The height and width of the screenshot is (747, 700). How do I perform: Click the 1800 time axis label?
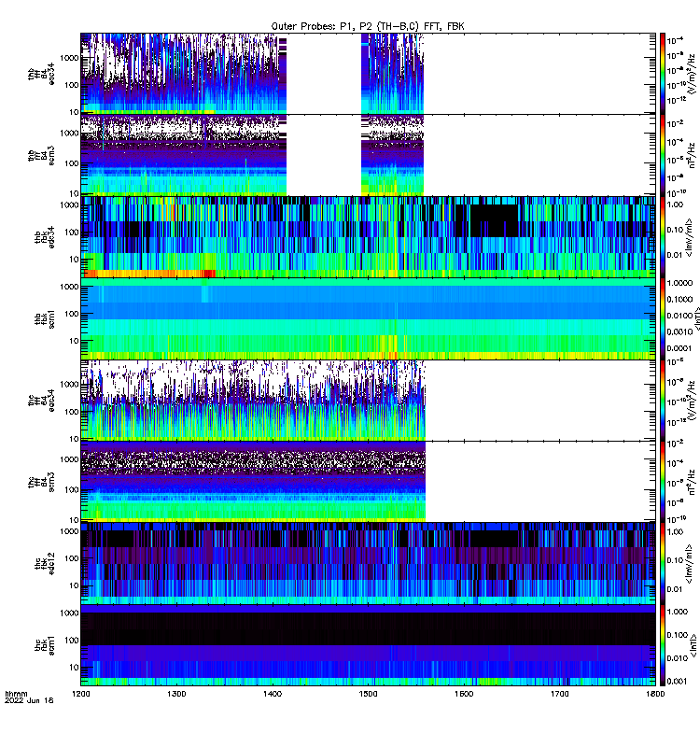[x=656, y=694]
